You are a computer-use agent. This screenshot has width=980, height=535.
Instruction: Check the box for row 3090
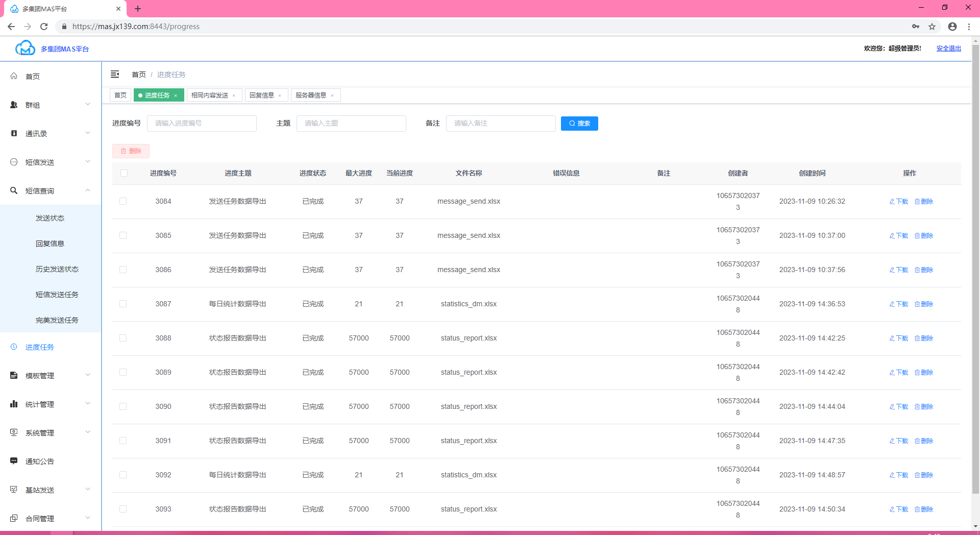[123, 406]
